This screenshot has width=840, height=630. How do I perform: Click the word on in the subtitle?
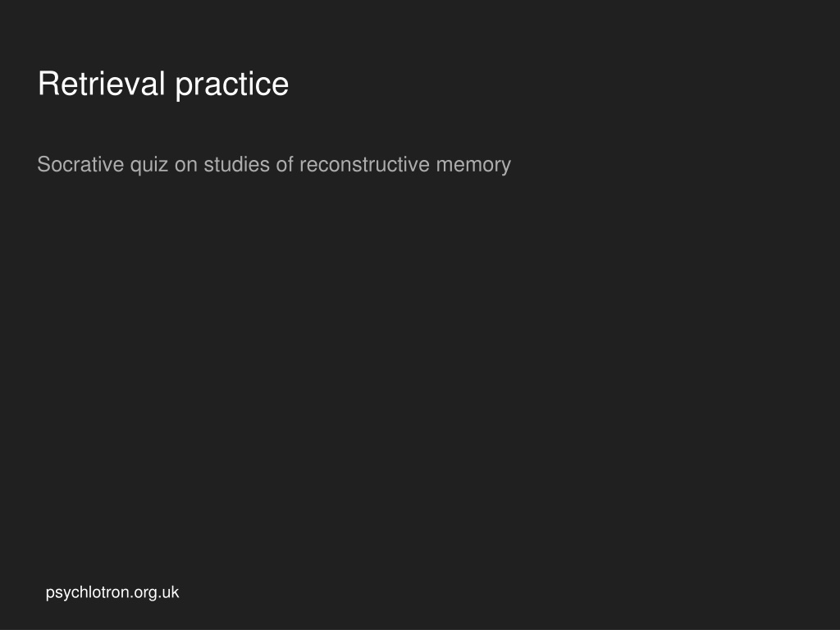pos(186,166)
